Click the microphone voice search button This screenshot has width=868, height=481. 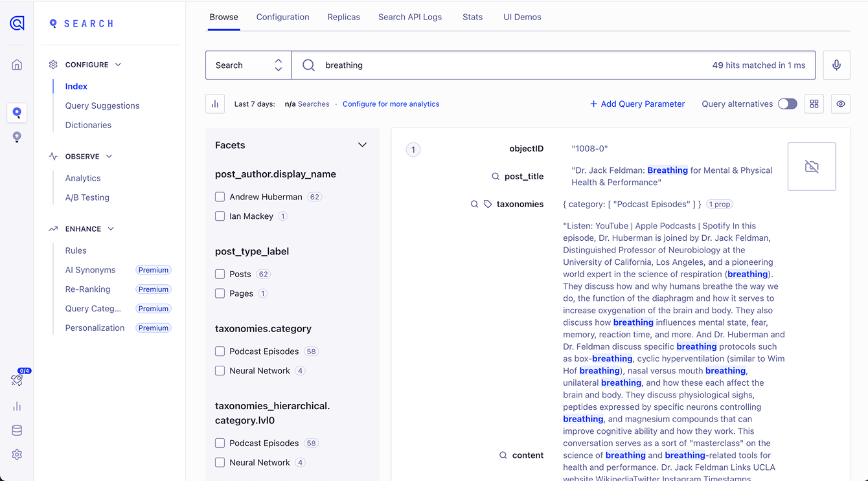pos(836,65)
